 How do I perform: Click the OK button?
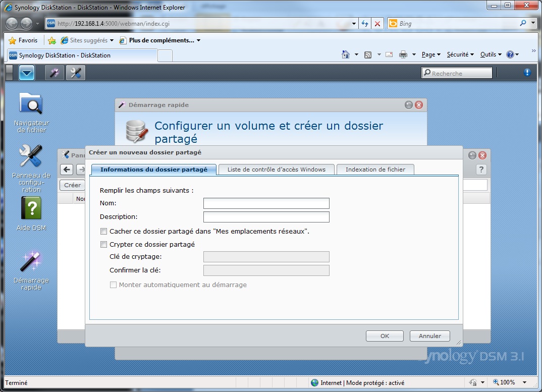coord(385,336)
